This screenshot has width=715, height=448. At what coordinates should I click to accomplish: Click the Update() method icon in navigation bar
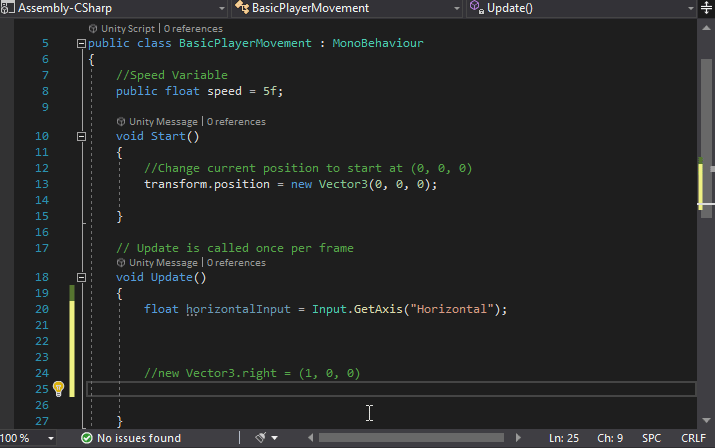coord(477,7)
